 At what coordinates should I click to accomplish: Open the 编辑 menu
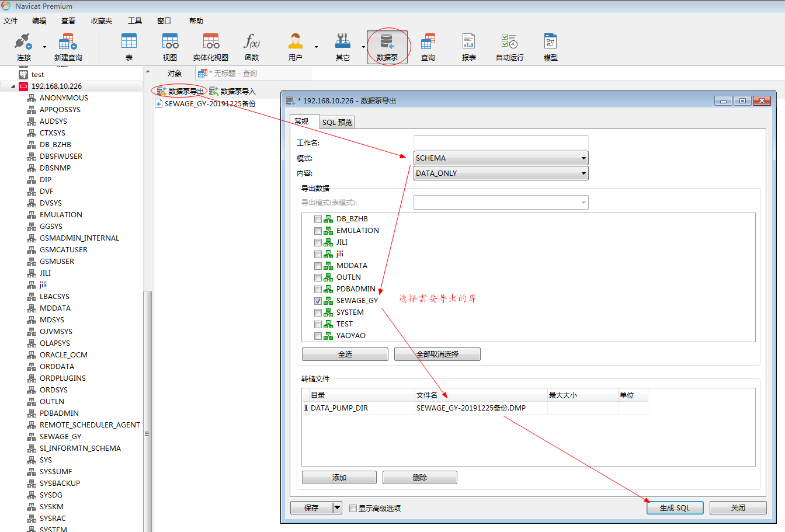tap(39, 21)
